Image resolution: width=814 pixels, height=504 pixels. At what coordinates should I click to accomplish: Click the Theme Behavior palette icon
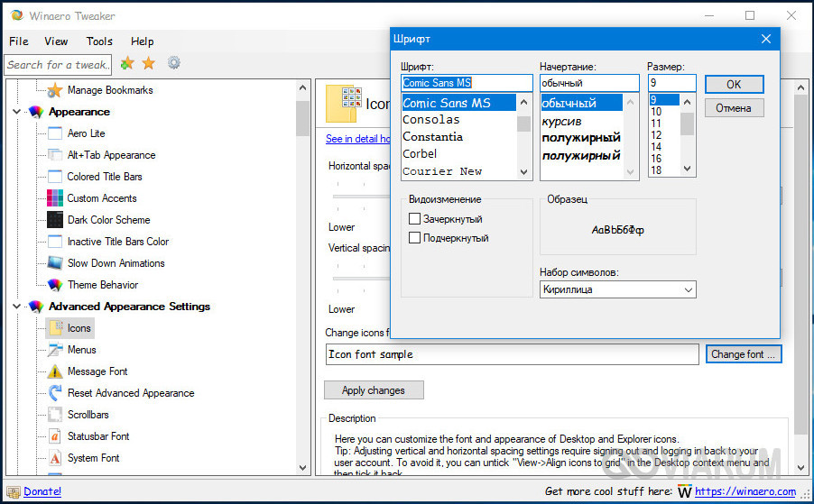54,285
